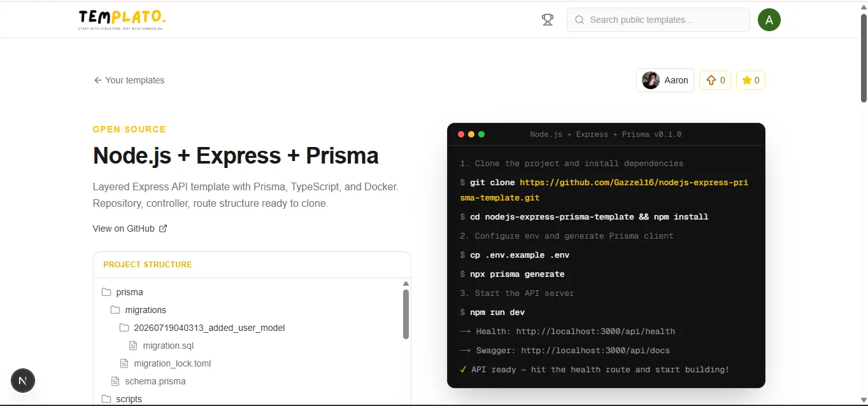Open Aaron's author profile
The width and height of the screenshot is (868, 406).
tap(665, 80)
